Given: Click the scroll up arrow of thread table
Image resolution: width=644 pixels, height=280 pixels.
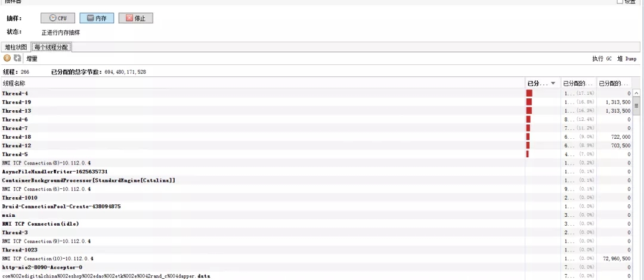Looking at the screenshot, I should 636,94.
